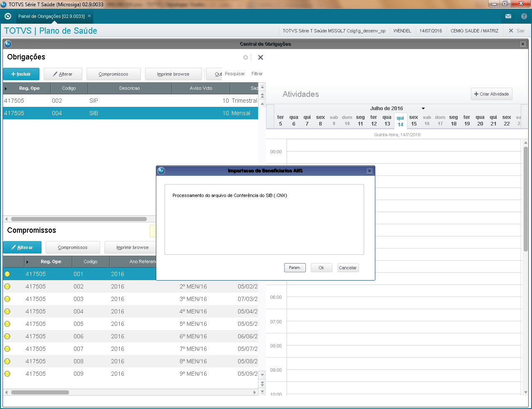Click the Pesquisar search link
This screenshot has height=409, width=532.
click(x=235, y=74)
